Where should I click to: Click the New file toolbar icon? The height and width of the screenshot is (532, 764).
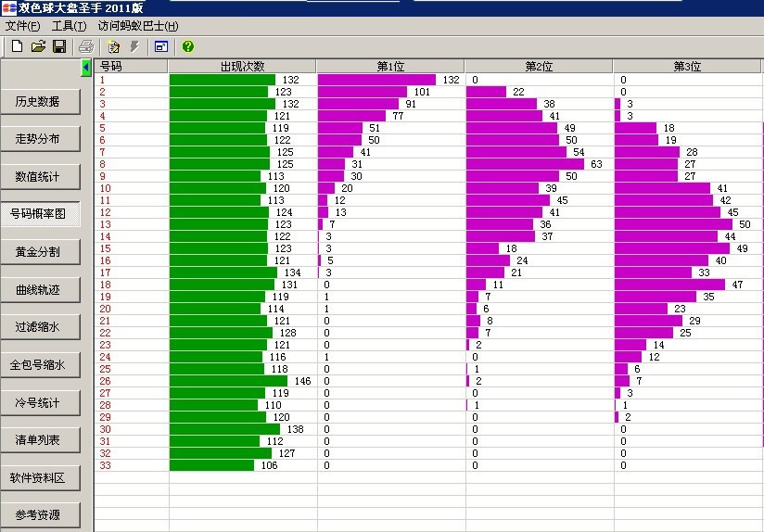pos(17,46)
